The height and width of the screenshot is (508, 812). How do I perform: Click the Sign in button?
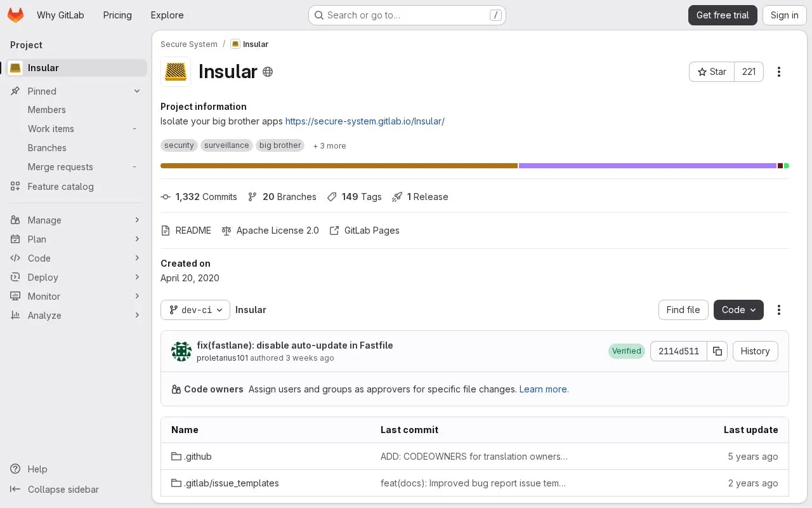[x=784, y=15]
